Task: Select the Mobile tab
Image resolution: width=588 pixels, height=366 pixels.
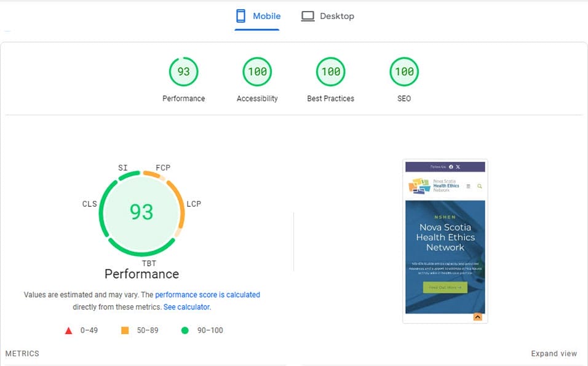Action: (x=257, y=15)
